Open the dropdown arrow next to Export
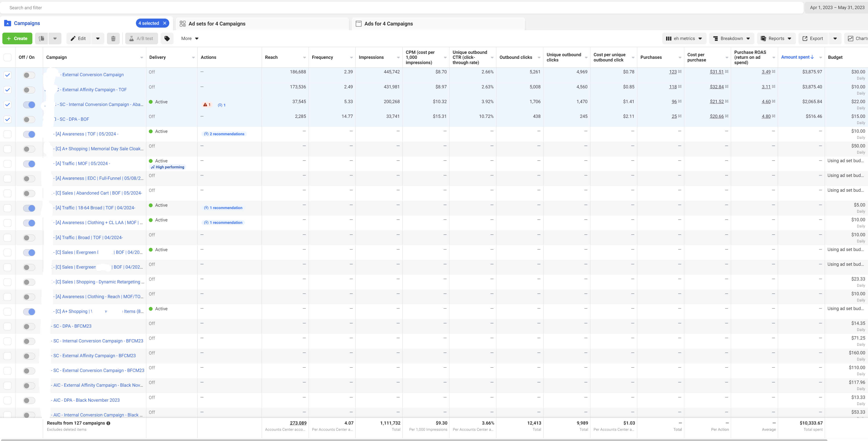The image size is (868, 441). (835, 38)
